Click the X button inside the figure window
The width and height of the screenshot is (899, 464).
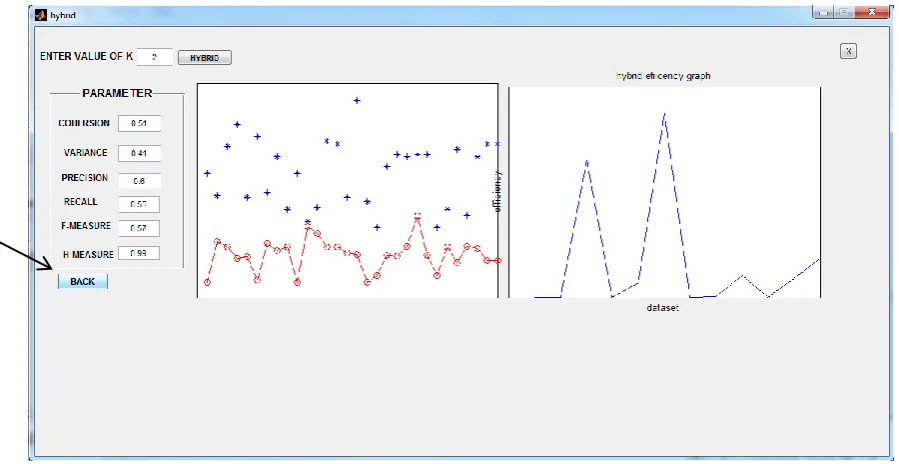click(849, 51)
